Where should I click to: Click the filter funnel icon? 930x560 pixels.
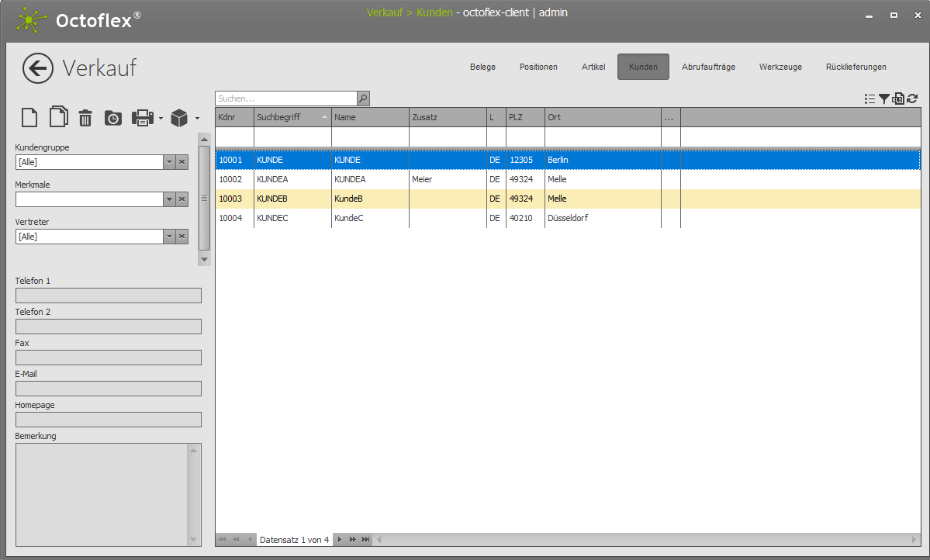[884, 99]
